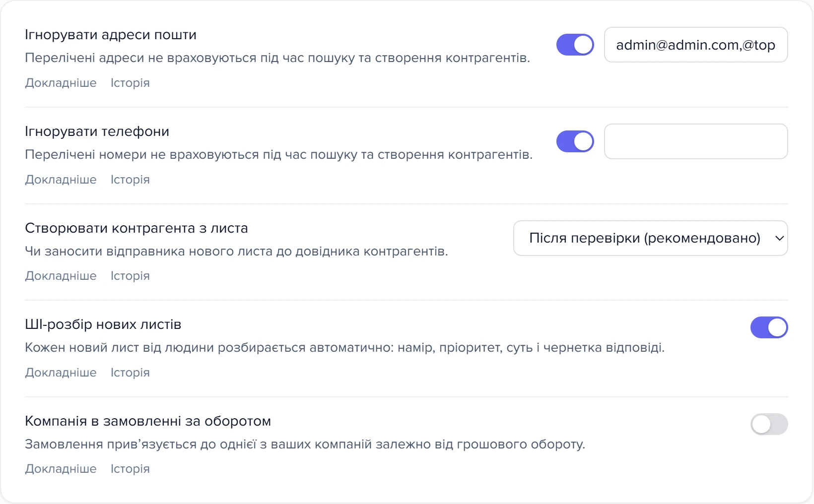
Task: Turn off the 'Ігнорувати телефони' switch
Action: point(575,141)
